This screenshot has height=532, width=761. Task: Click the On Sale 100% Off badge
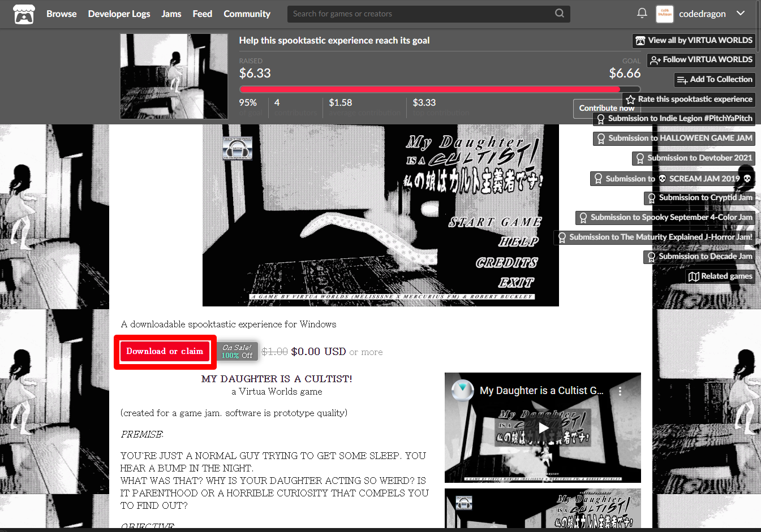click(x=238, y=352)
